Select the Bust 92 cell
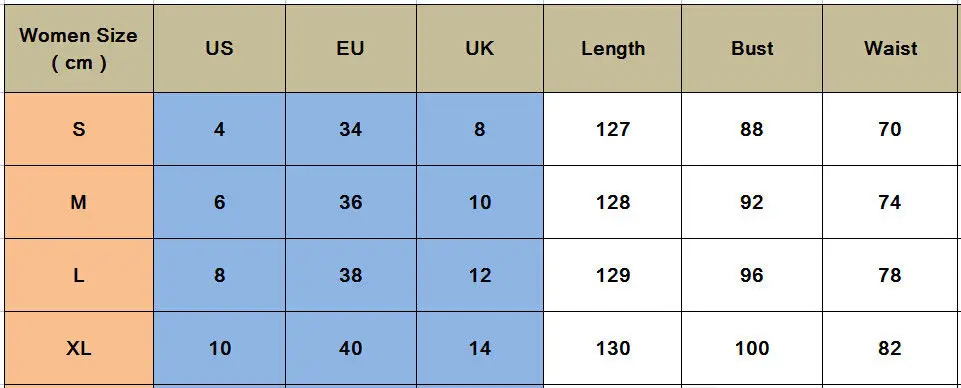 752,202
